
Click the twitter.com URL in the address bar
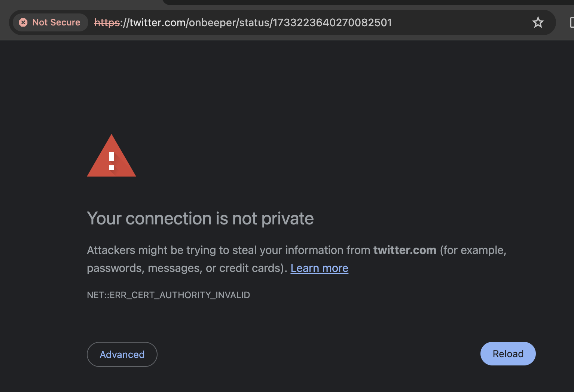click(x=157, y=22)
